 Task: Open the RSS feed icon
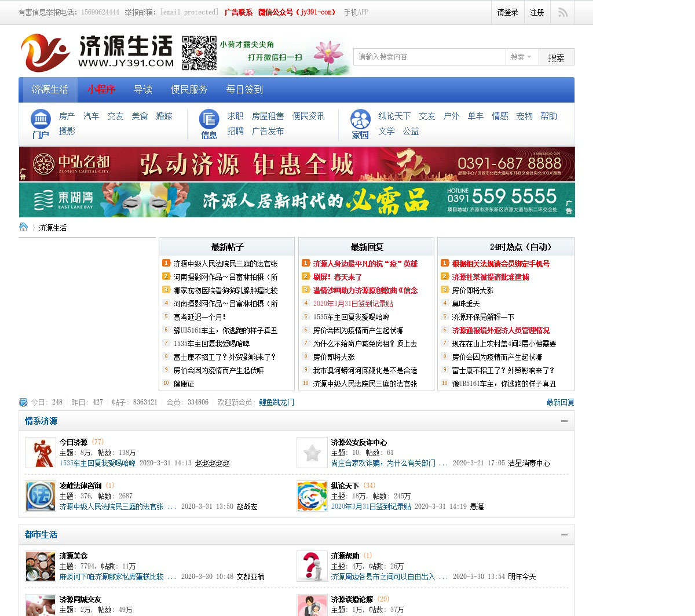[x=562, y=12]
